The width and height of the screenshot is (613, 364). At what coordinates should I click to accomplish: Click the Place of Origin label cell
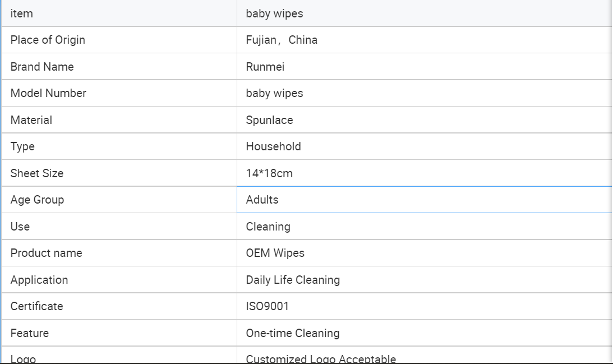(48, 40)
